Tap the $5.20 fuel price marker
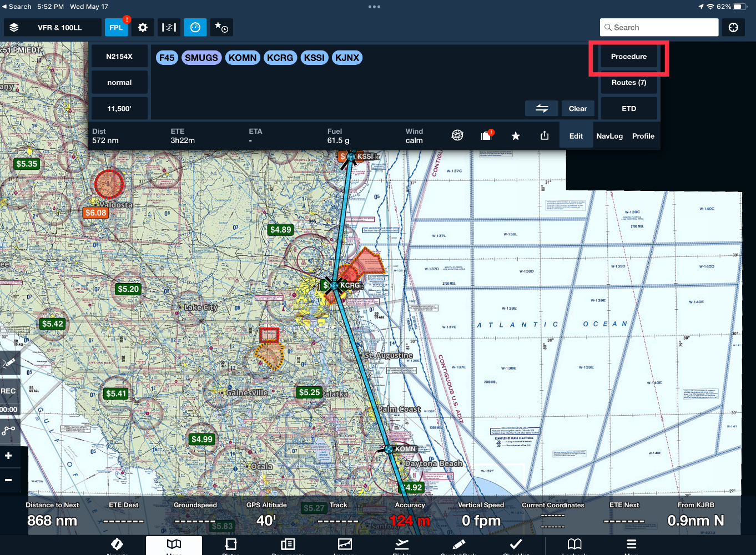Viewport: 756px width, 555px height. (x=128, y=289)
